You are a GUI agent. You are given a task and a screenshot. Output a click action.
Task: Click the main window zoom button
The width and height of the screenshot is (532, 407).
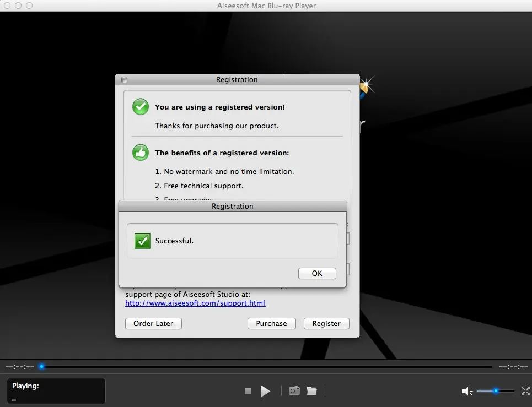(29, 6)
